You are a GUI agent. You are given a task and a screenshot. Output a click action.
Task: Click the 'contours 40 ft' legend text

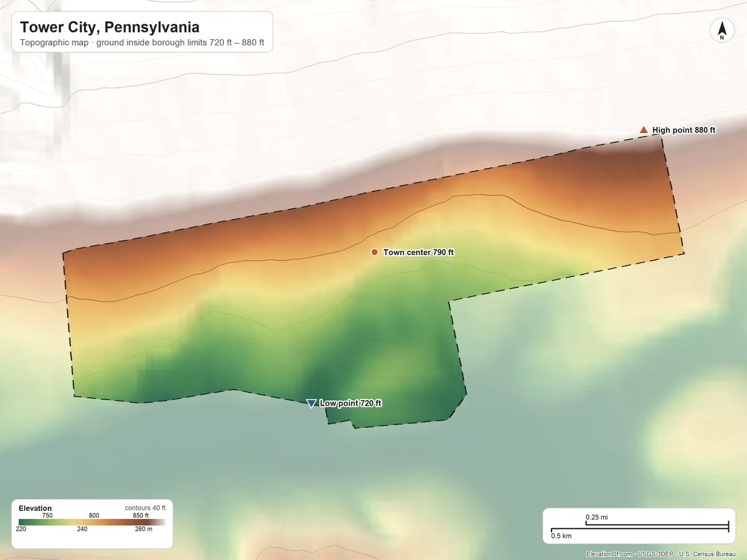[x=145, y=508]
